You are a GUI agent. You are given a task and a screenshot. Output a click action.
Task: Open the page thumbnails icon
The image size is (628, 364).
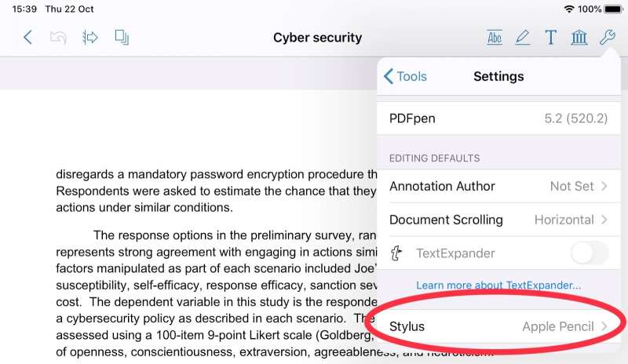tap(122, 37)
